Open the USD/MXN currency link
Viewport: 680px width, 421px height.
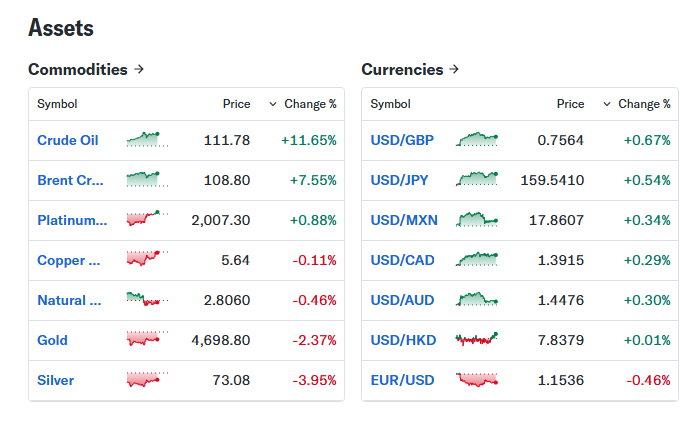pyautogui.click(x=404, y=220)
